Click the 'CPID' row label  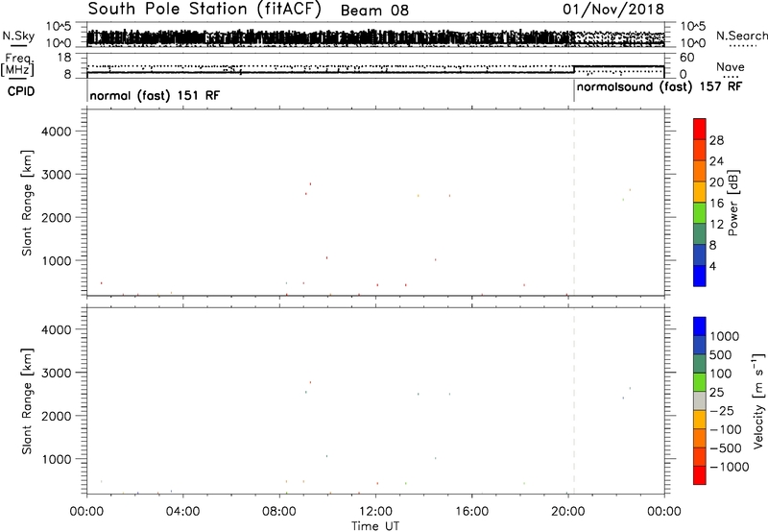[x=21, y=91]
